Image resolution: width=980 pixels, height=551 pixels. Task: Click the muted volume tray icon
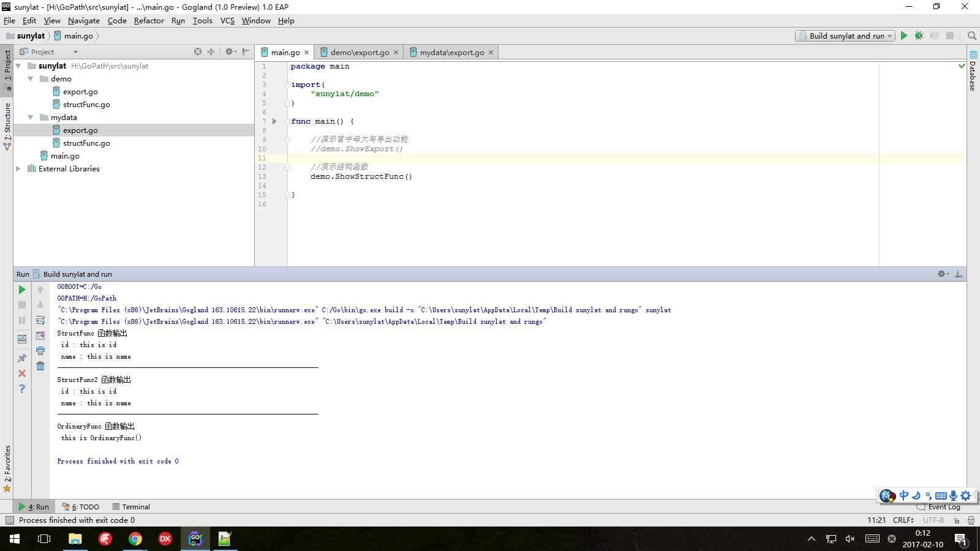[850, 539]
